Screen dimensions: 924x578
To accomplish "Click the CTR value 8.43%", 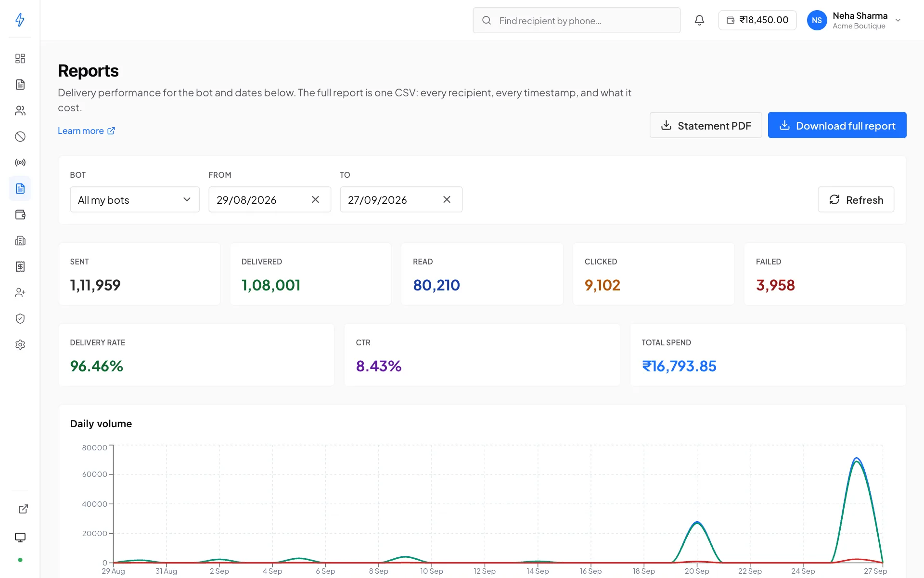I will point(379,366).
